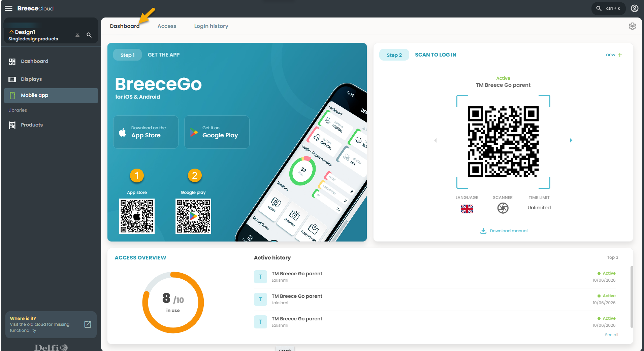Image resolution: width=644 pixels, height=351 pixels.
Task: Click the sidebar Displays icon
Action: [x=12, y=79]
